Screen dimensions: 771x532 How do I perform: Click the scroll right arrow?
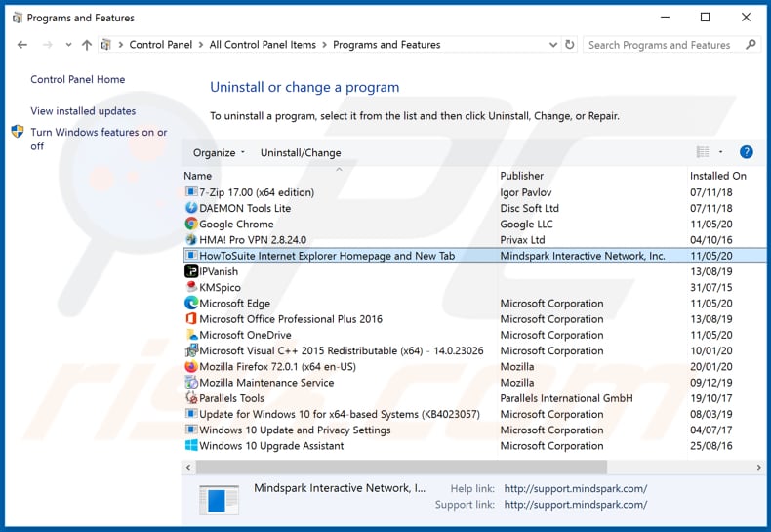click(x=758, y=468)
